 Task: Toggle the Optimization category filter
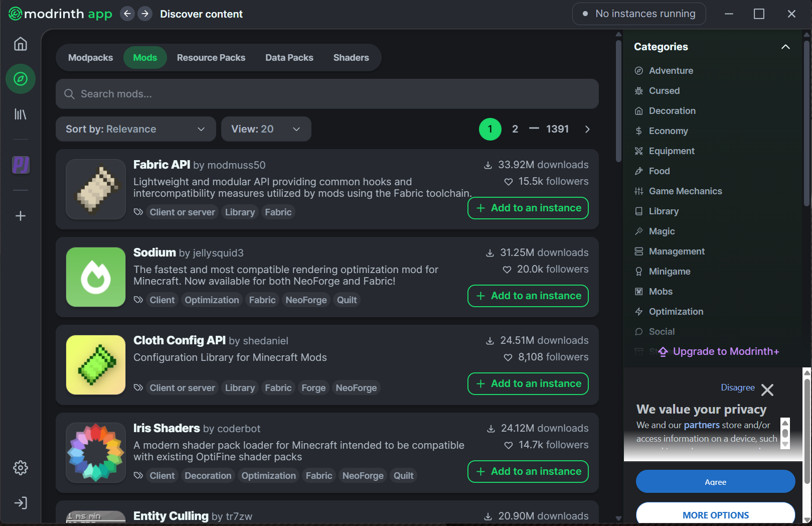676,312
